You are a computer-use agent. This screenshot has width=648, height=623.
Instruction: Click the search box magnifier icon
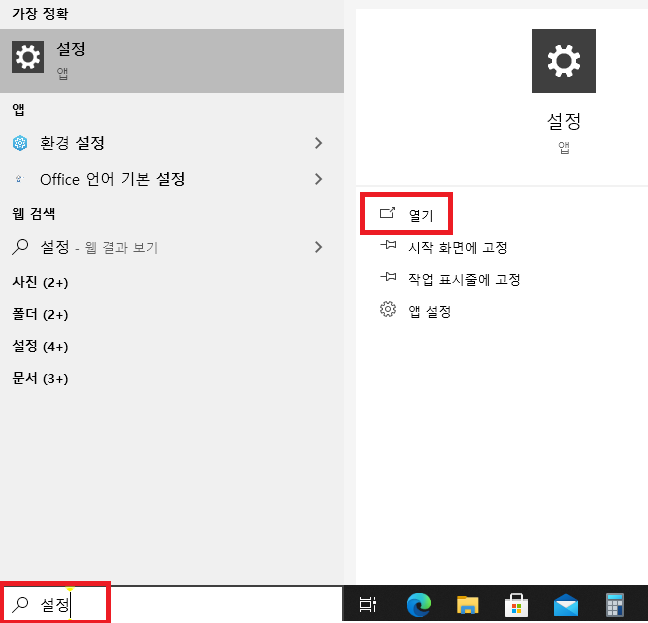click(x=20, y=604)
